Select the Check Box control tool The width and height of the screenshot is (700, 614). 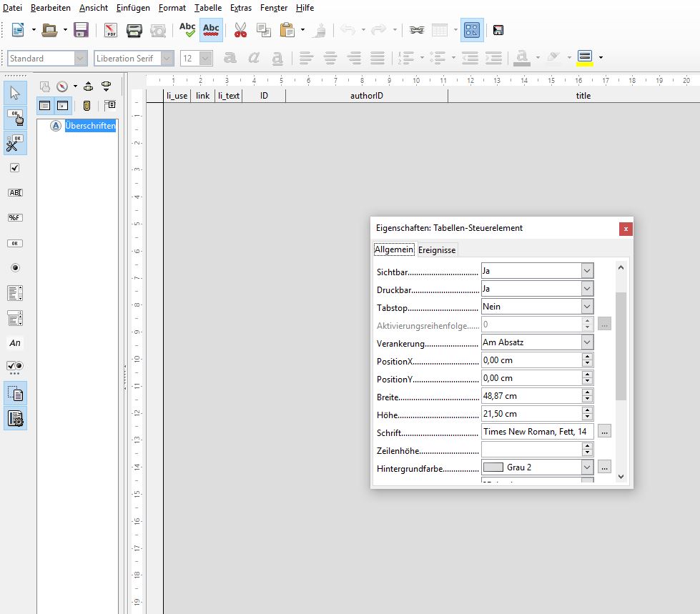coord(15,168)
